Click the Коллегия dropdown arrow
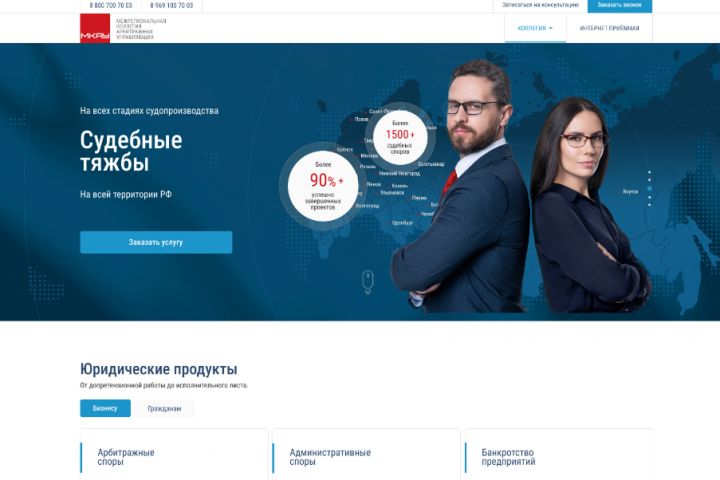Image resolution: width=720 pixels, height=480 pixels. (x=551, y=28)
